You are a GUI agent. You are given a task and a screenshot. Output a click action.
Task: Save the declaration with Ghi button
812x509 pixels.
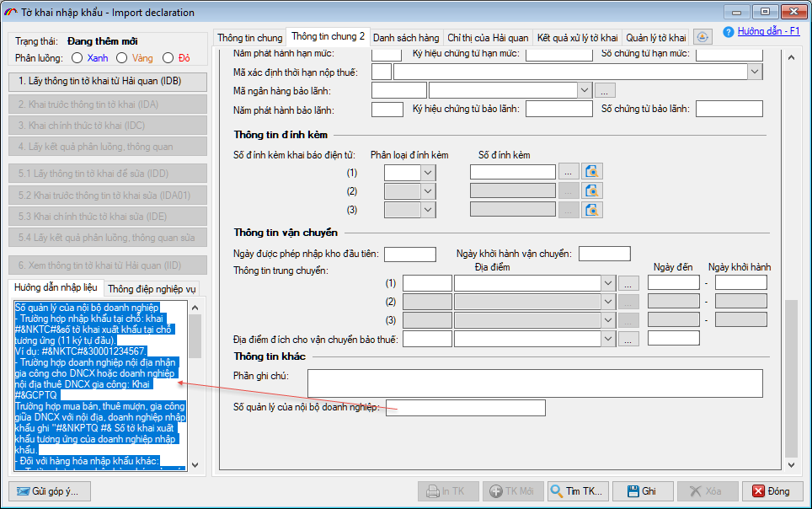coord(642,490)
